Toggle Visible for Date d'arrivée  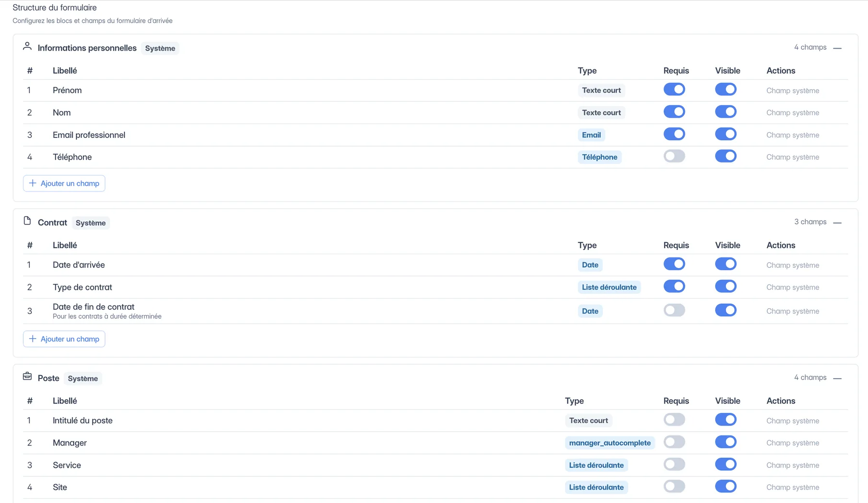(726, 264)
